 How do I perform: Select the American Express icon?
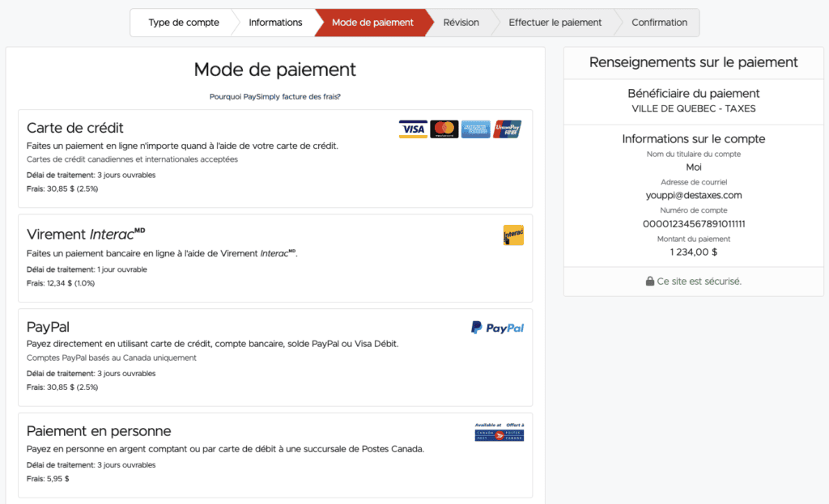point(475,129)
